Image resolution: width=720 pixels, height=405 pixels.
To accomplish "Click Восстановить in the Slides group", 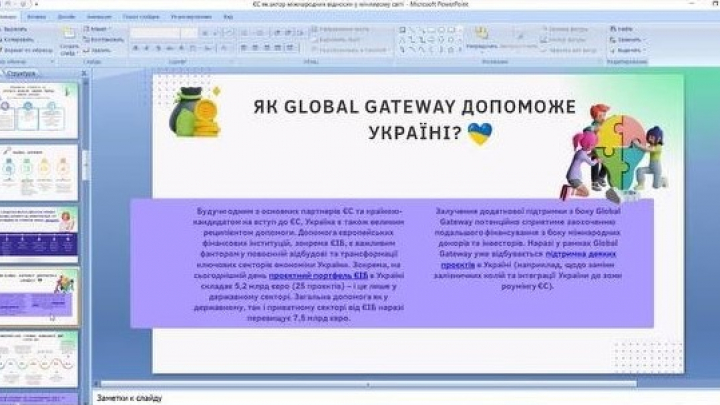I will click(x=103, y=39).
